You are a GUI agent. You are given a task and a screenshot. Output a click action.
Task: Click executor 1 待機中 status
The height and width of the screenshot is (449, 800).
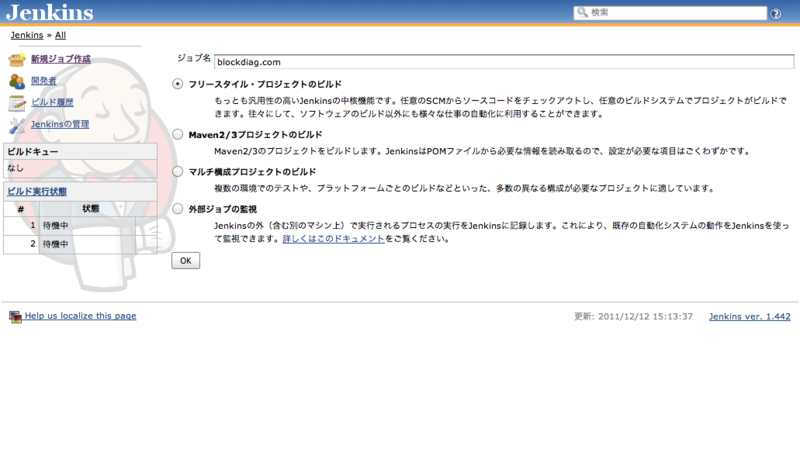[x=55, y=226]
